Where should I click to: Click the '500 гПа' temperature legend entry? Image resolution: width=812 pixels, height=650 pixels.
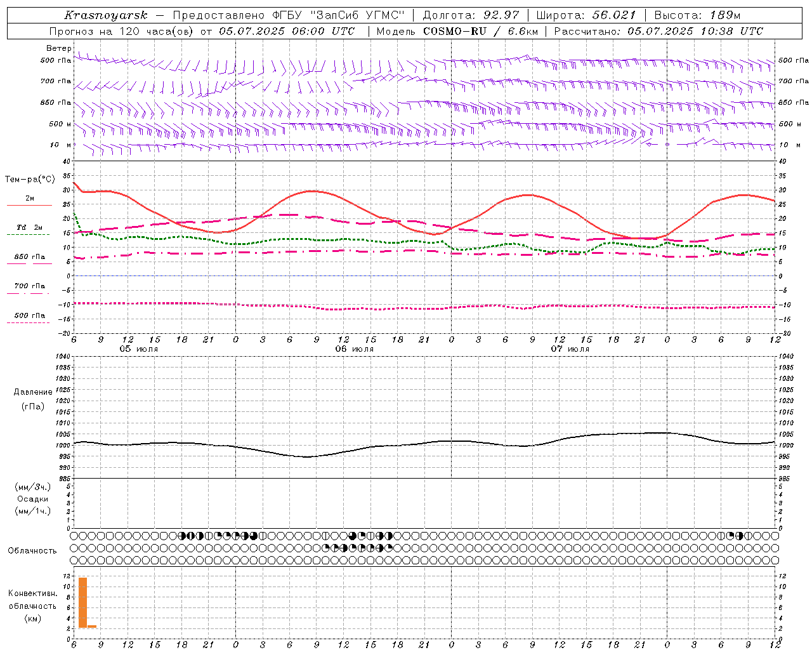tap(30, 315)
